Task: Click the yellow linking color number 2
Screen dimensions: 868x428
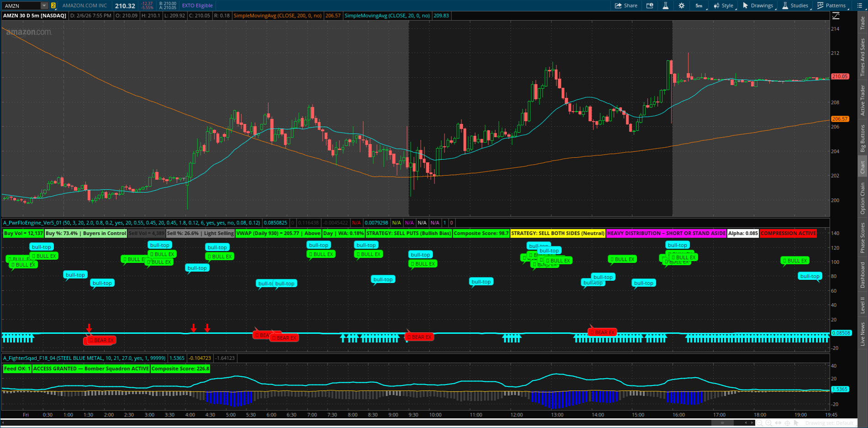Action: (53, 6)
